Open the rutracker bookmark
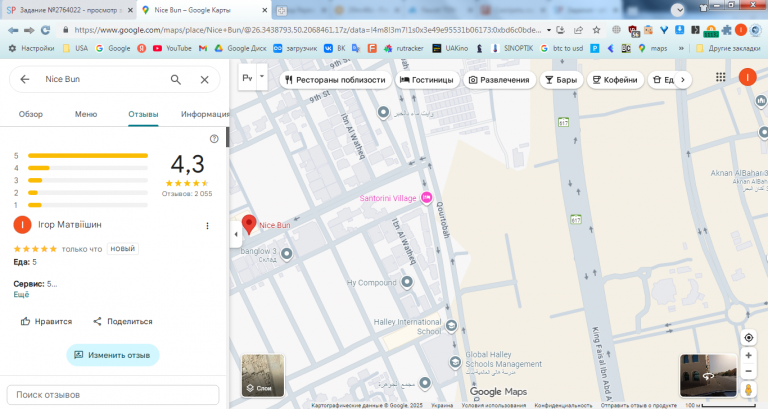Screen dimensions: 768x409 [x=404, y=48]
